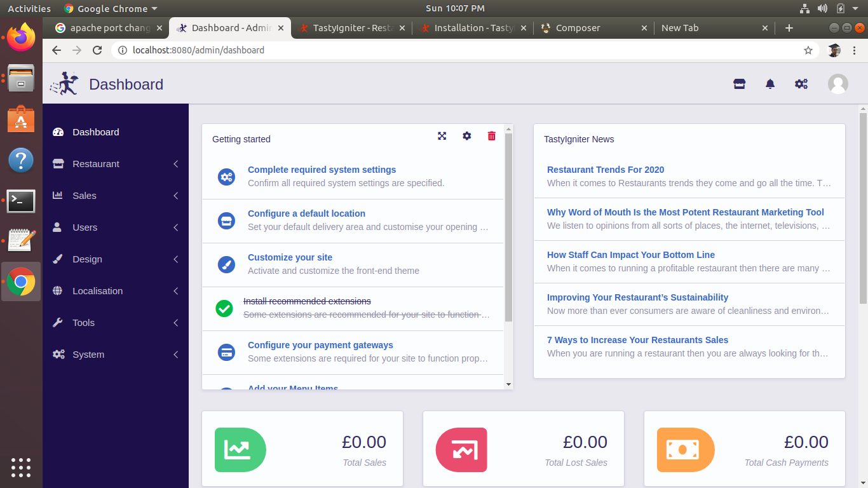Open 7 Ways to Increase Your Restaurants Sales
Screen dimensions: 868x488
pyautogui.click(x=637, y=340)
